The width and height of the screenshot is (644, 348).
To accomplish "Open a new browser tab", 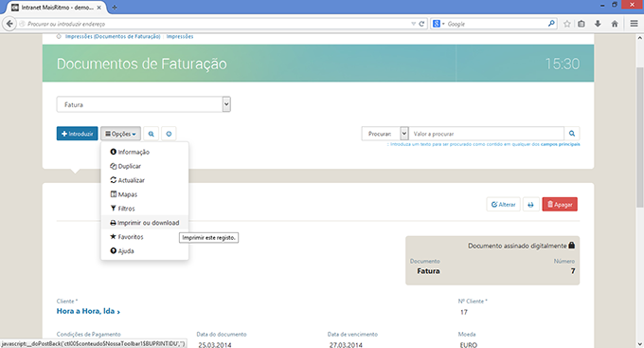I will (115, 8).
